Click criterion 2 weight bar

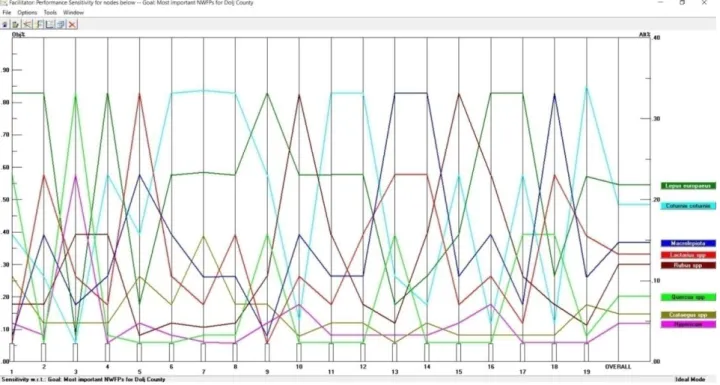pos(44,352)
